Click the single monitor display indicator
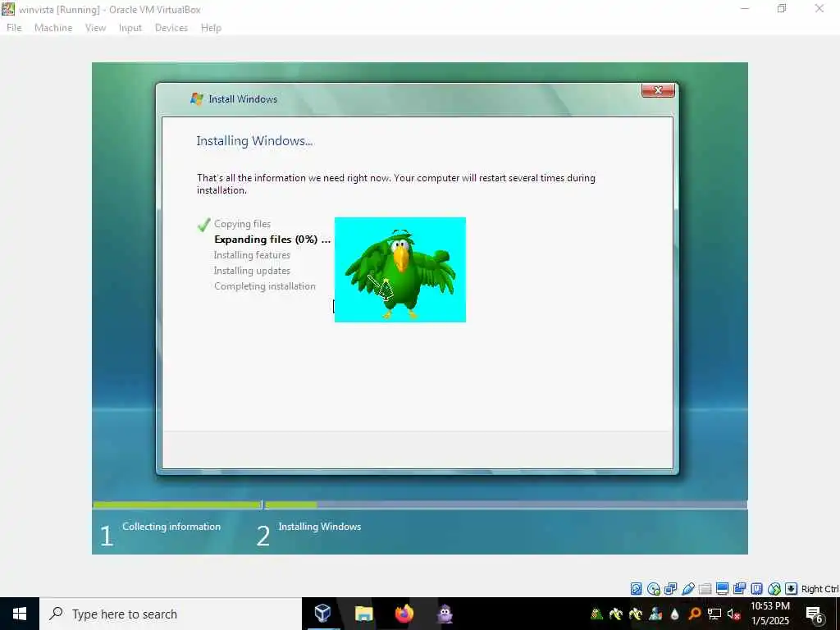840x630 pixels. pyautogui.click(x=722, y=589)
